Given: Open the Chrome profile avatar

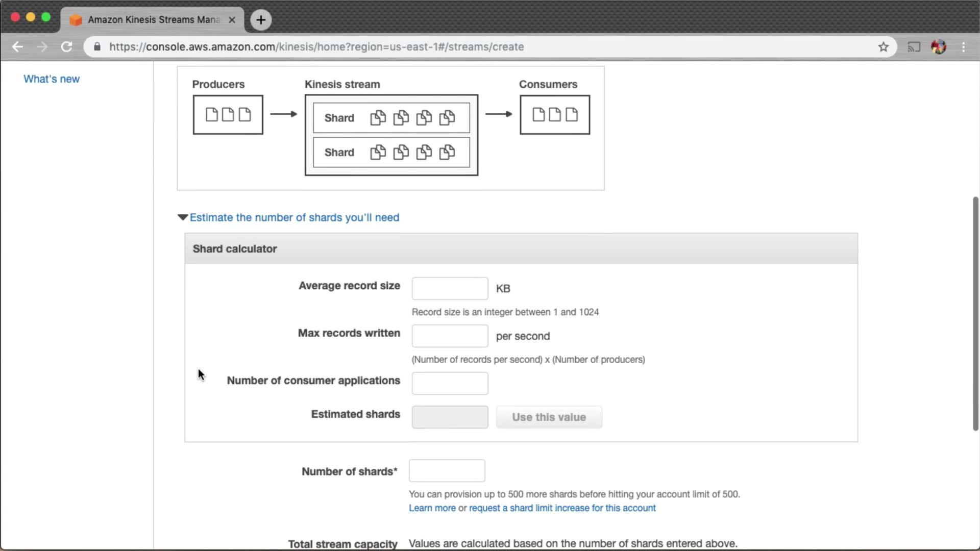Looking at the screenshot, I should click(x=939, y=47).
